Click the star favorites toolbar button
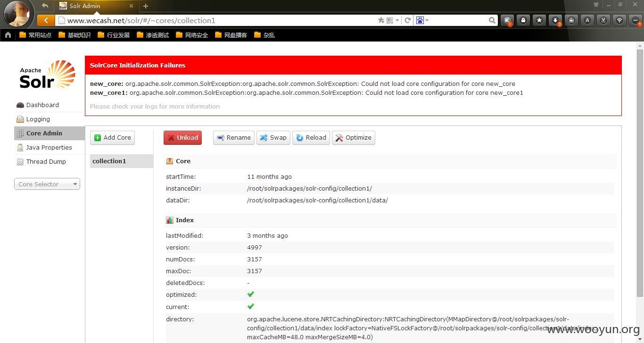 [x=539, y=20]
